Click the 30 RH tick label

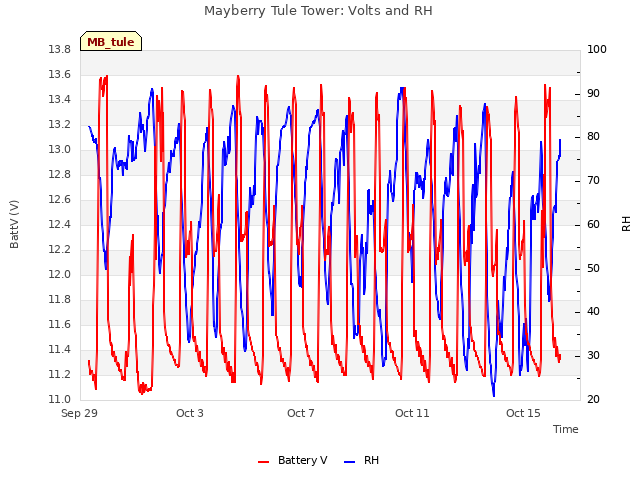click(593, 356)
